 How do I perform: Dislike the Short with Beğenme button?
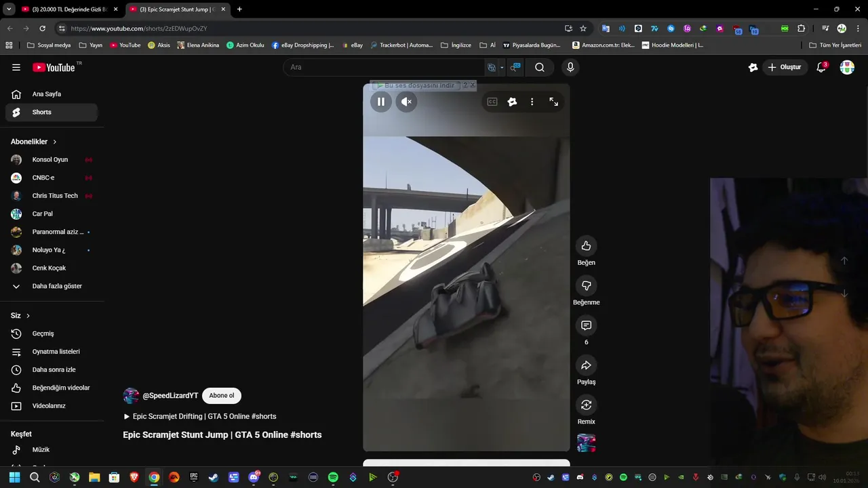tap(587, 285)
